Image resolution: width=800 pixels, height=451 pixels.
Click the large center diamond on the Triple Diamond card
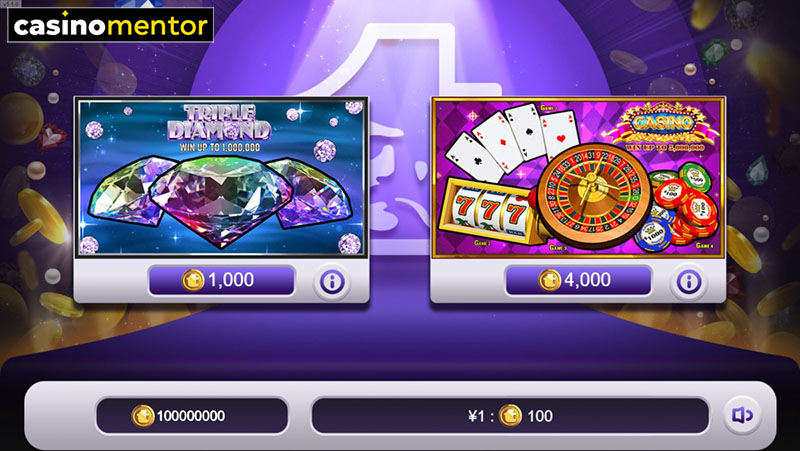(x=221, y=201)
